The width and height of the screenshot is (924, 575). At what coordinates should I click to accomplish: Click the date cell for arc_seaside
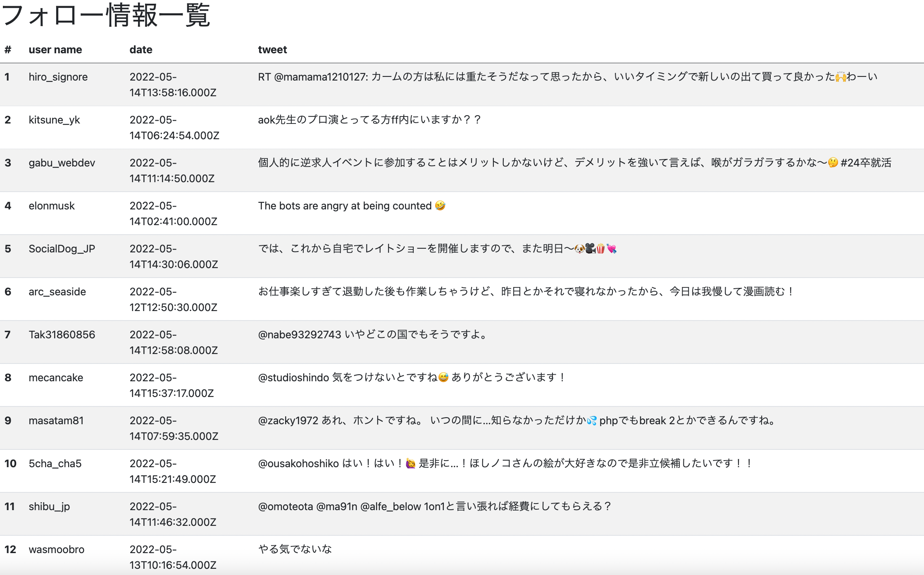(x=173, y=299)
